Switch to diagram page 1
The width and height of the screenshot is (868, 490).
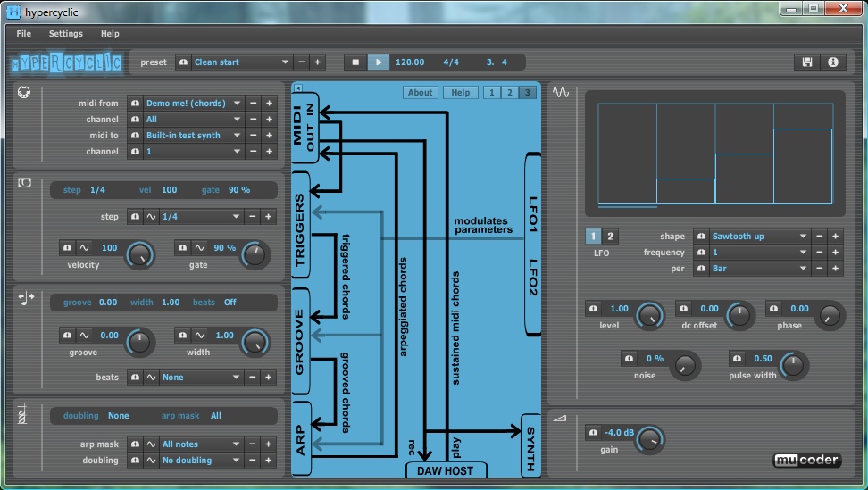coord(491,92)
